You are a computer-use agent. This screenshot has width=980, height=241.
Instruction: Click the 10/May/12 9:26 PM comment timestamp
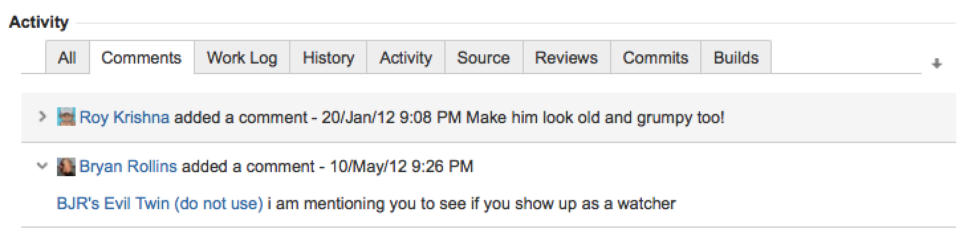coord(401,167)
